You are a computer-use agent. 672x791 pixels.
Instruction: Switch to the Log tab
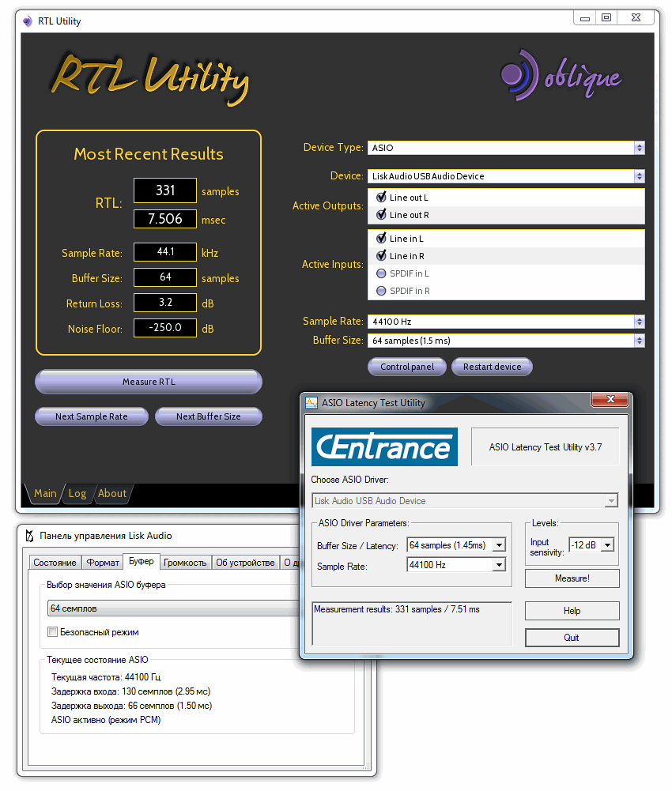(x=77, y=493)
